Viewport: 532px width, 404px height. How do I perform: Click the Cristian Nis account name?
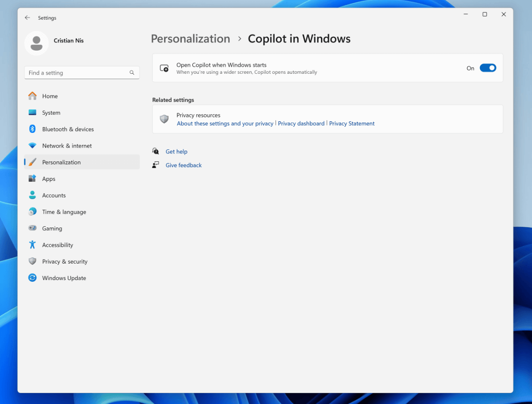click(x=68, y=40)
